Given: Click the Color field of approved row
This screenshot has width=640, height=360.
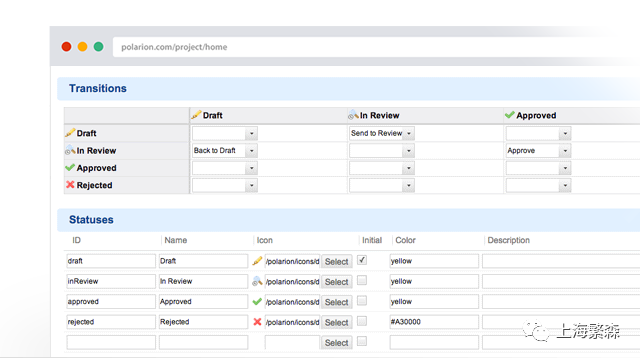Looking at the screenshot, I should coord(434,302).
